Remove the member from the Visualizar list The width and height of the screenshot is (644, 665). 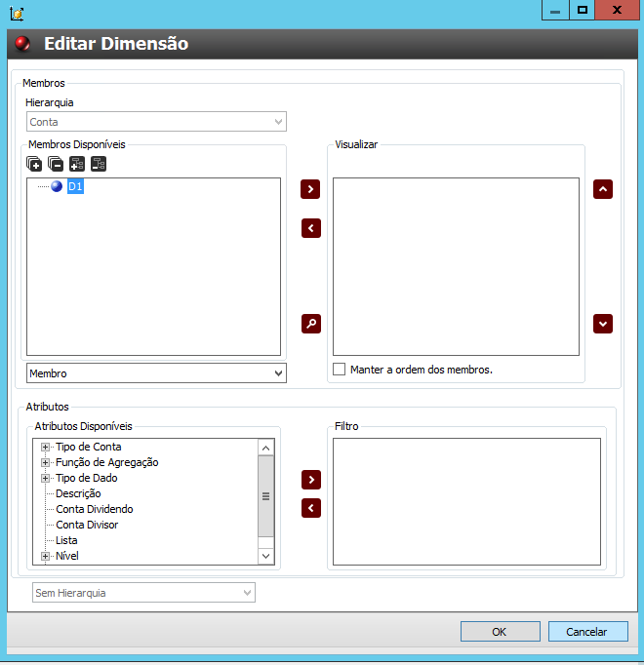pyautogui.click(x=311, y=228)
